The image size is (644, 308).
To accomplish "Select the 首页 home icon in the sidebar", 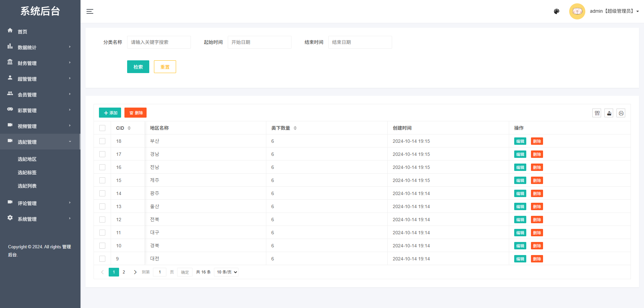I will point(10,30).
